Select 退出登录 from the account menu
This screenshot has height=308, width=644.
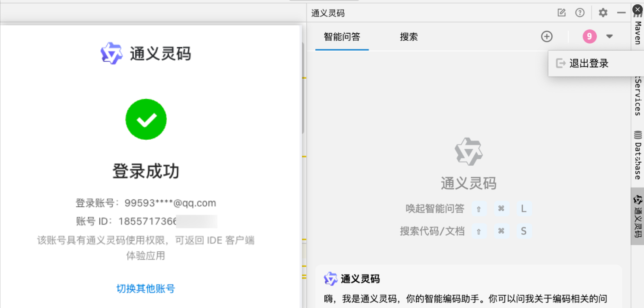[589, 63]
